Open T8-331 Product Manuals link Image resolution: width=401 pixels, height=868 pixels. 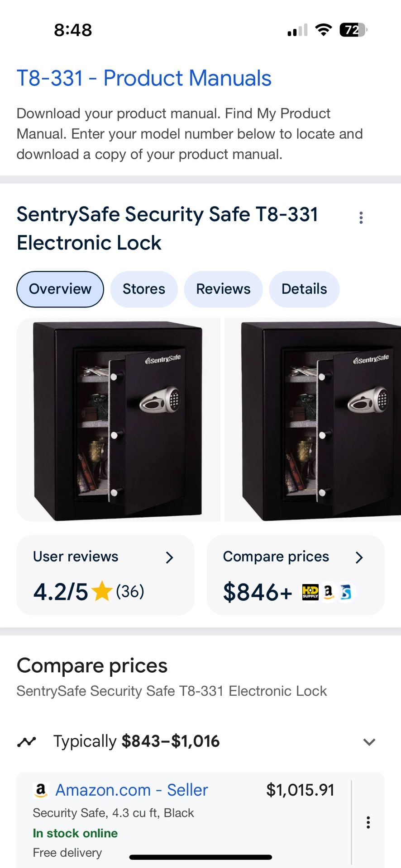(144, 78)
